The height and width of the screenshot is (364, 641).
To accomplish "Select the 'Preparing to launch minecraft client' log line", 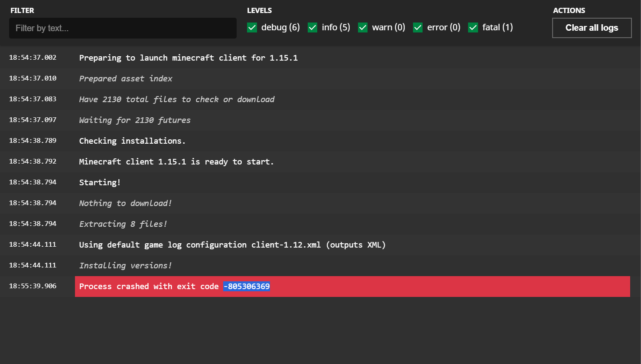I will (188, 58).
